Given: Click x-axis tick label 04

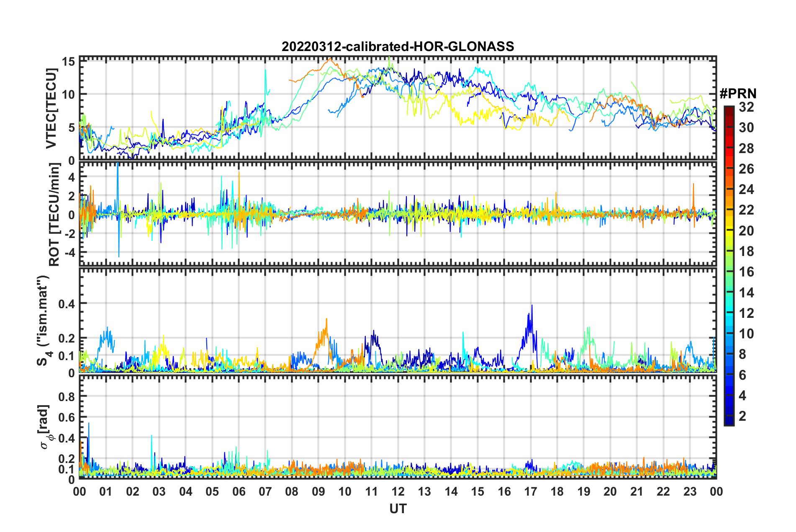Looking at the screenshot, I should (186, 491).
